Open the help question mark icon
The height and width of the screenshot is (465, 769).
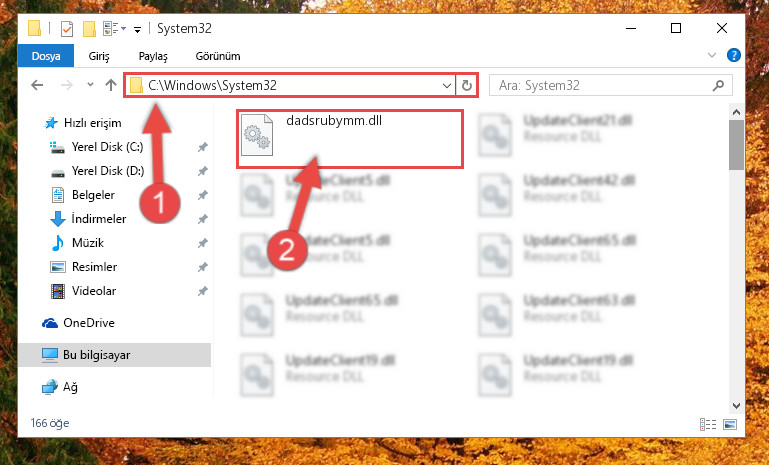point(734,55)
